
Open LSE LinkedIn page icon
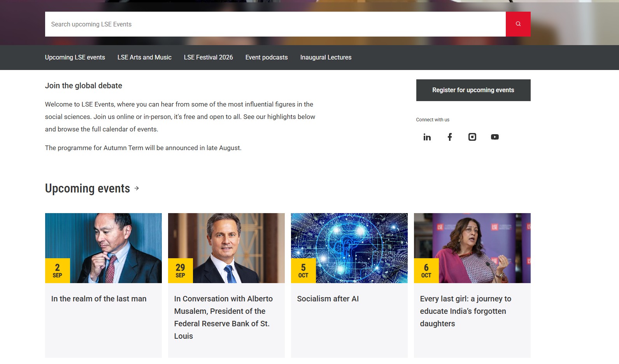[427, 137]
